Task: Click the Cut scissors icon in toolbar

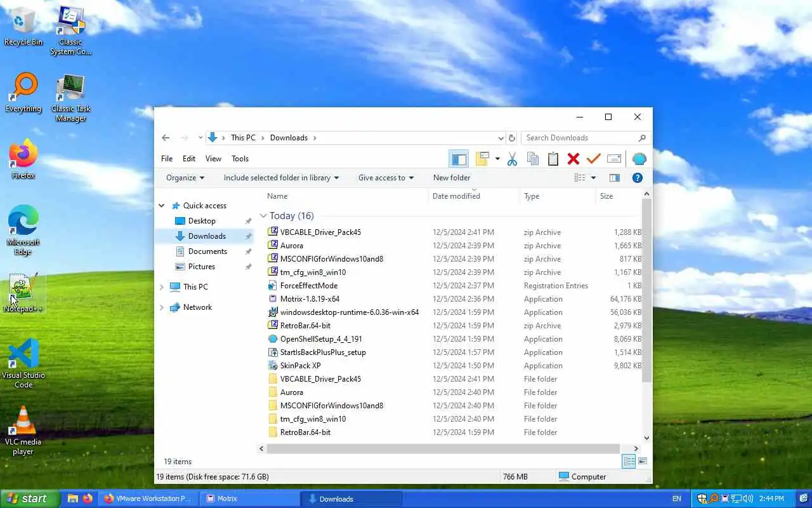Action: pos(512,159)
